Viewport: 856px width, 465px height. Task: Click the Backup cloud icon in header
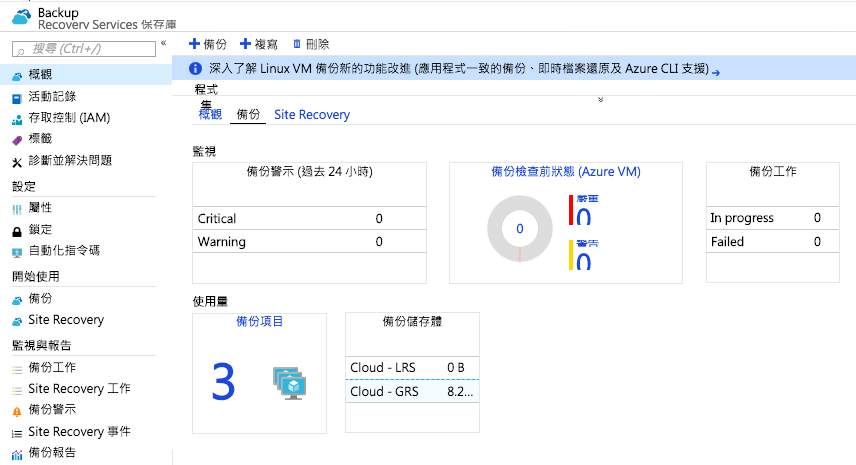pos(21,17)
